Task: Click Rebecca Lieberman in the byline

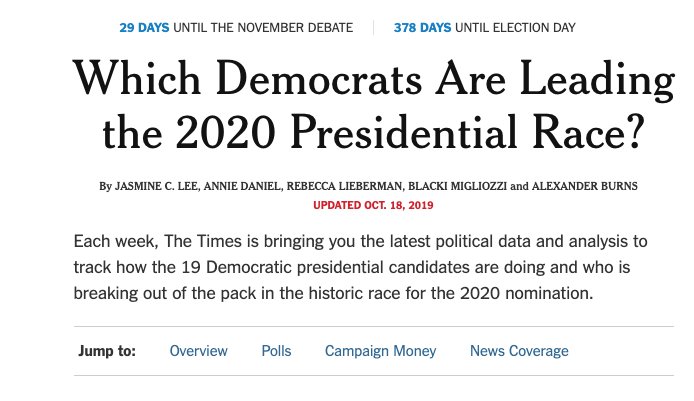Action: click(344, 186)
